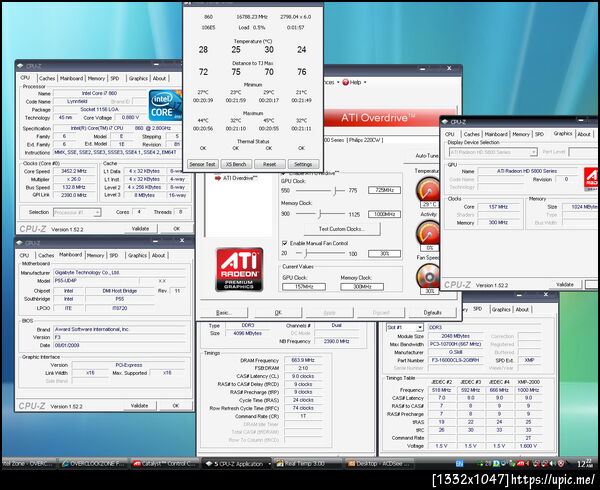Click OK button in Catalyst Control Center

pyautogui.click(x=278, y=313)
